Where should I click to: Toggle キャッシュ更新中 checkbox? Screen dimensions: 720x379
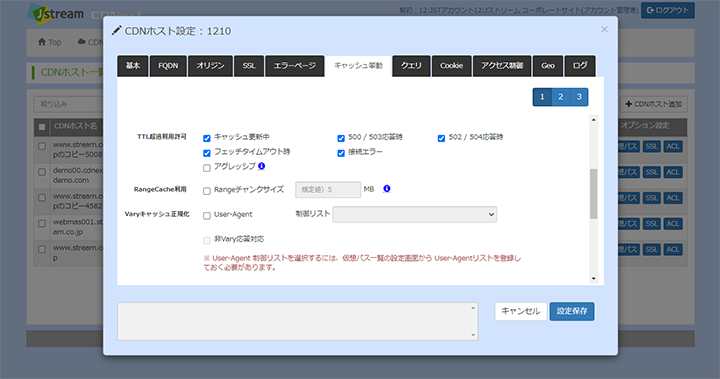click(x=207, y=138)
